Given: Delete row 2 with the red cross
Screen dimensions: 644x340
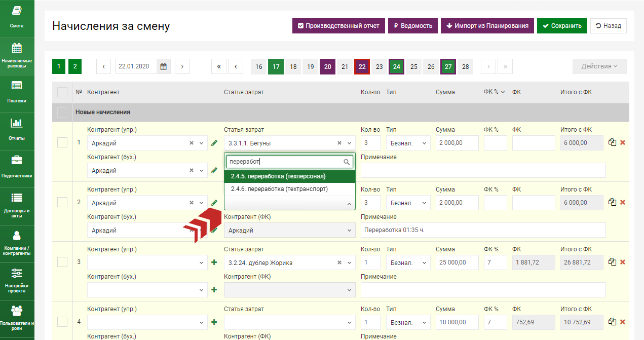Looking at the screenshot, I should (623, 203).
